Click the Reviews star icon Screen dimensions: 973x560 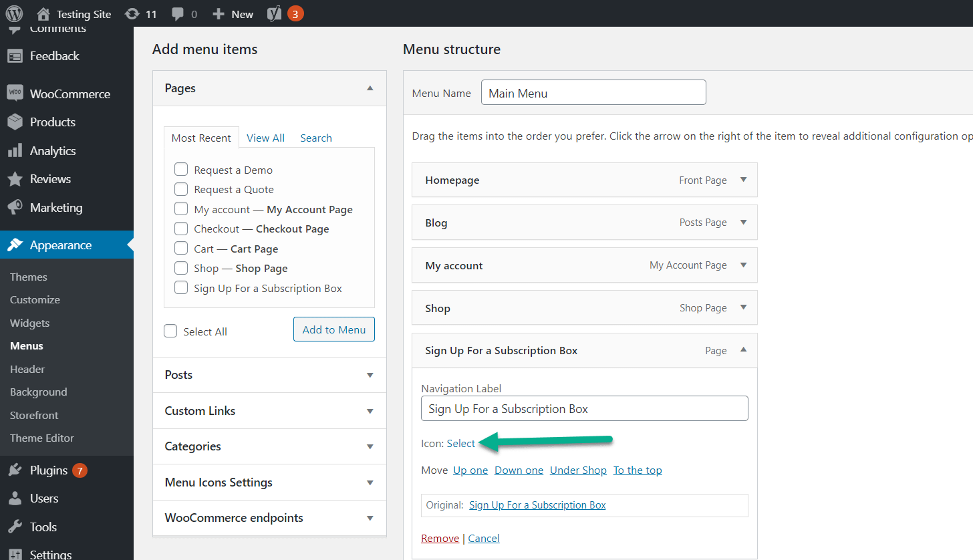click(15, 178)
